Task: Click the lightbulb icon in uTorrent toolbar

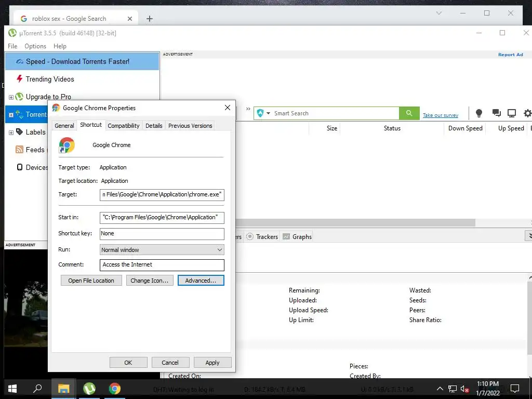Action: (478, 113)
